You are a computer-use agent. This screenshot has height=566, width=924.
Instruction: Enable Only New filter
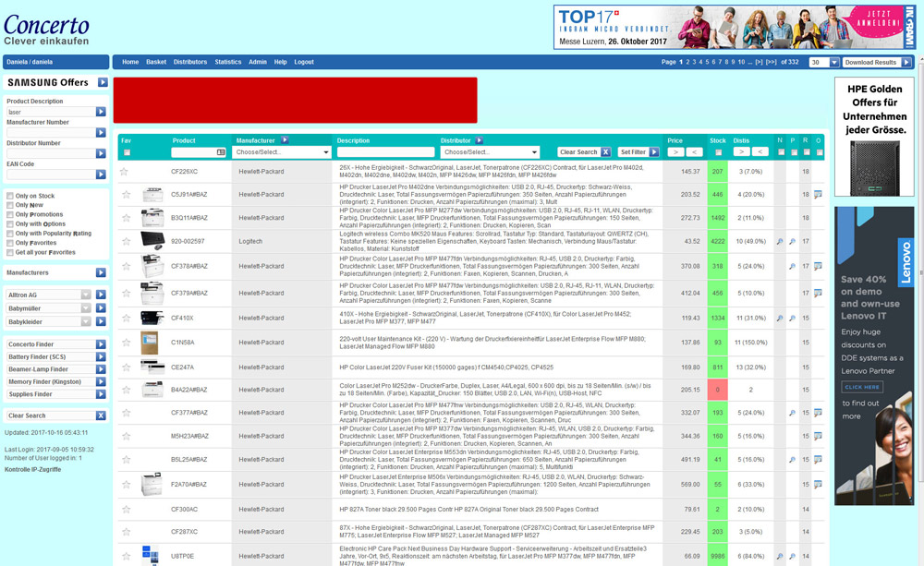coord(10,206)
